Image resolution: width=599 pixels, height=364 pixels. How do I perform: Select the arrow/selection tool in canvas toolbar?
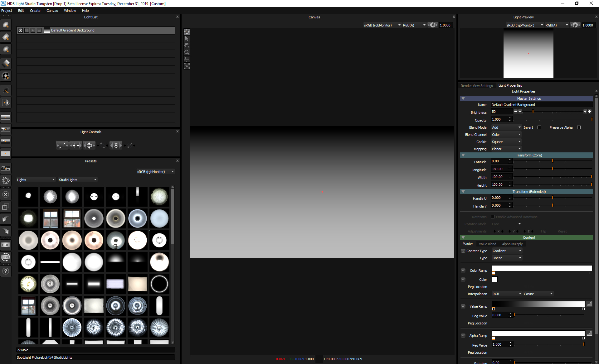(187, 38)
